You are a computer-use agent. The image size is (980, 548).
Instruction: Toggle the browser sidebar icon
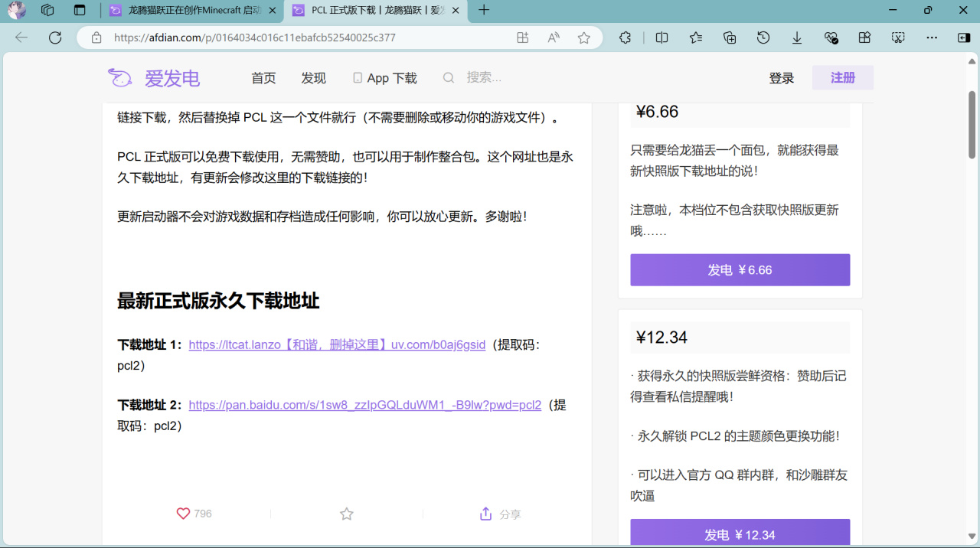(964, 38)
